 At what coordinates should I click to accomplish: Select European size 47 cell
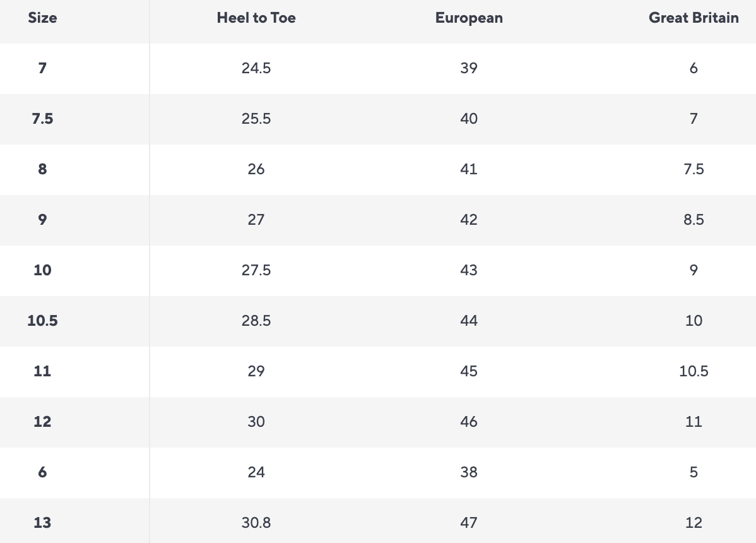469,523
